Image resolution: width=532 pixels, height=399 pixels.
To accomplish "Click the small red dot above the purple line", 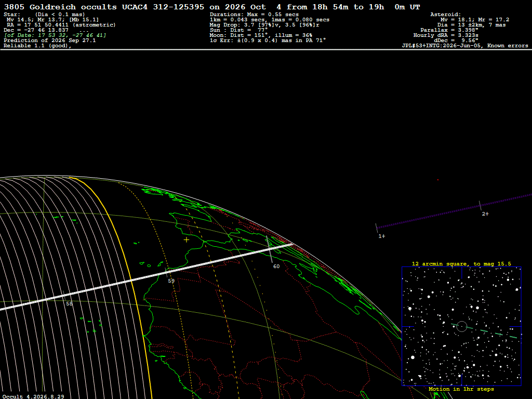I will point(437,180).
